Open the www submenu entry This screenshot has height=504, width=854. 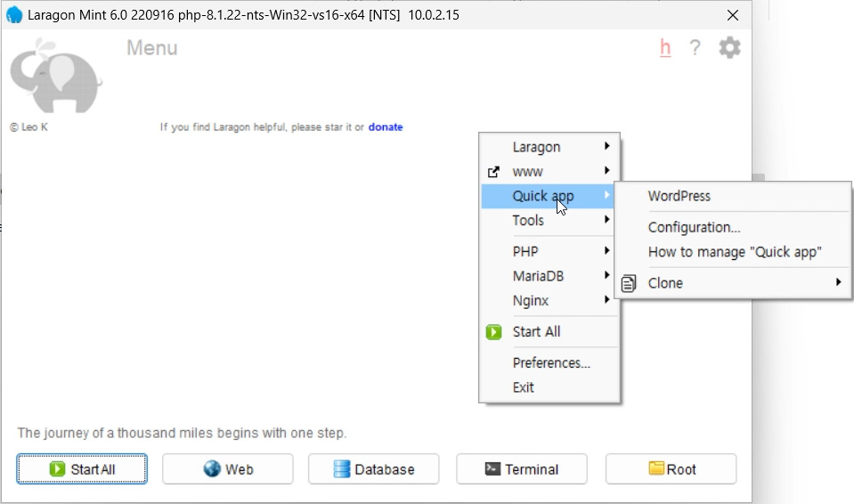coord(549,172)
